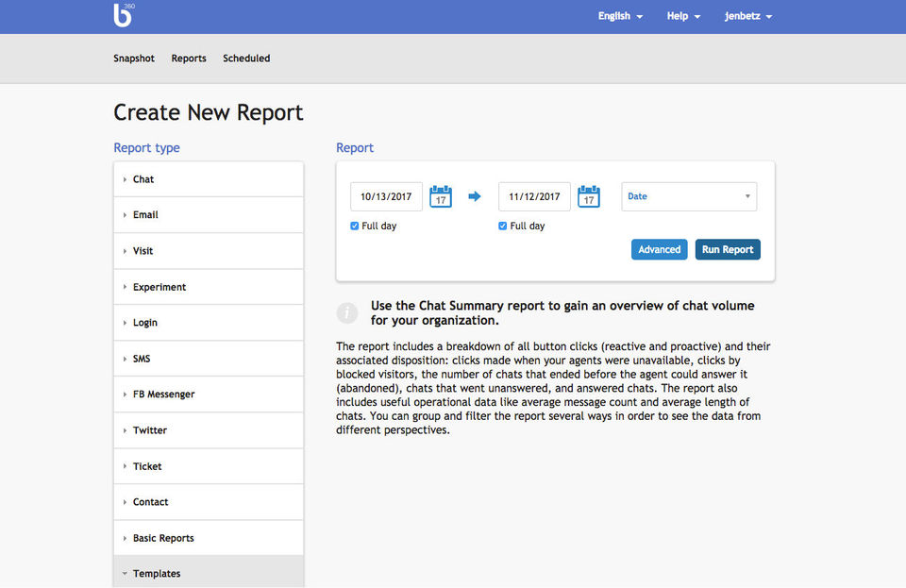Image resolution: width=906 pixels, height=588 pixels.
Task: Open the start date calendar picker
Action: tap(441, 196)
